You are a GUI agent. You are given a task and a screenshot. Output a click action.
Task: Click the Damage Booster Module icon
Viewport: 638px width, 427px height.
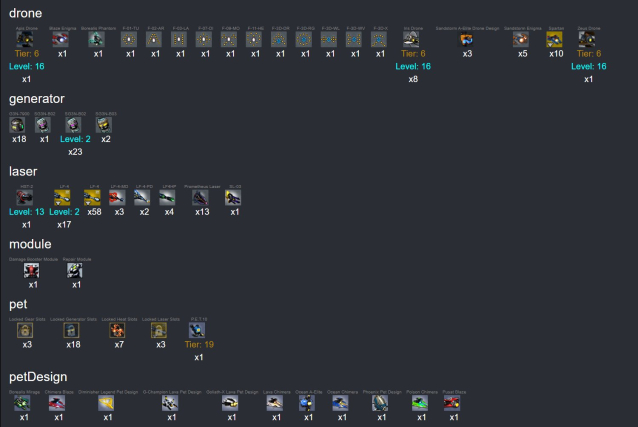pyautogui.click(x=32, y=270)
